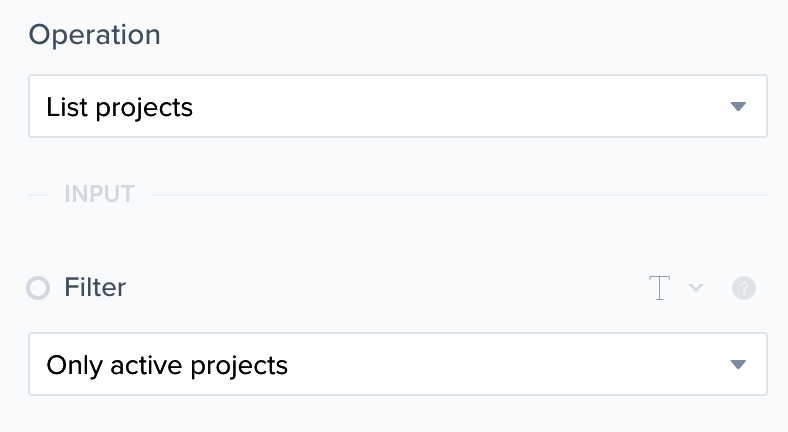The image size is (788, 432).
Task: Click the word 'Only' in Filter box
Action: pyautogui.click(x=70, y=365)
